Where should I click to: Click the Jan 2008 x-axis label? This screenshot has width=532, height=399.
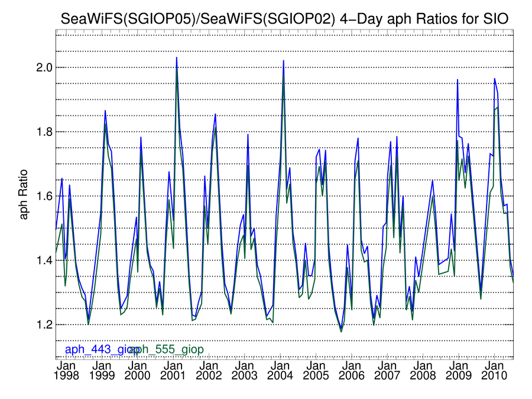(x=423, y=371)
